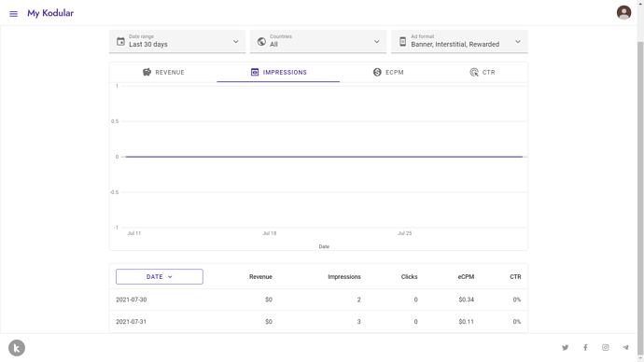Click the calendar icon in Date range
Viewport: 644px width, 362px height.
120,41
